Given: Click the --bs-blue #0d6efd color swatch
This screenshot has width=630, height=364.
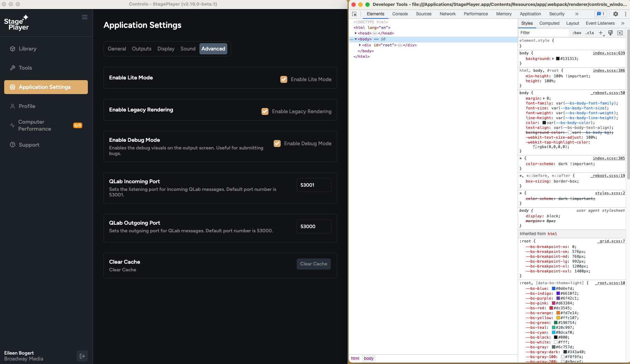Looking at the screenshot, I should click(554, 289).
